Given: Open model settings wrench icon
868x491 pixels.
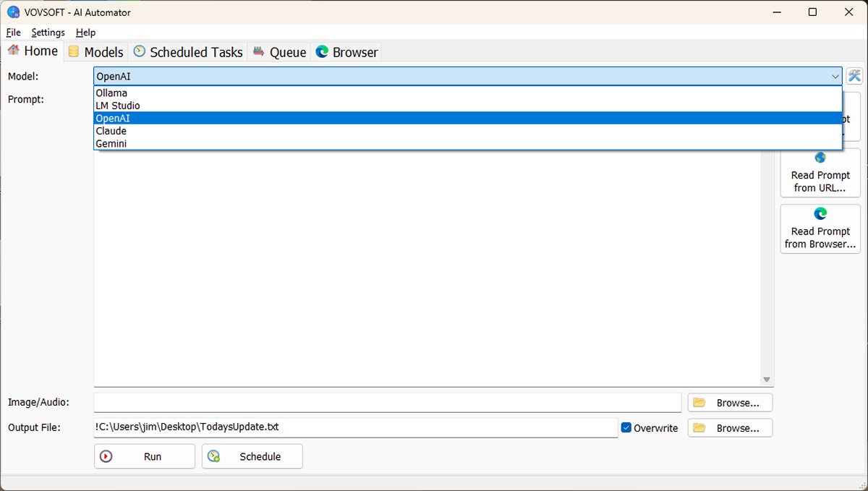Looking at the screenshot, I should tap(854, 76).
